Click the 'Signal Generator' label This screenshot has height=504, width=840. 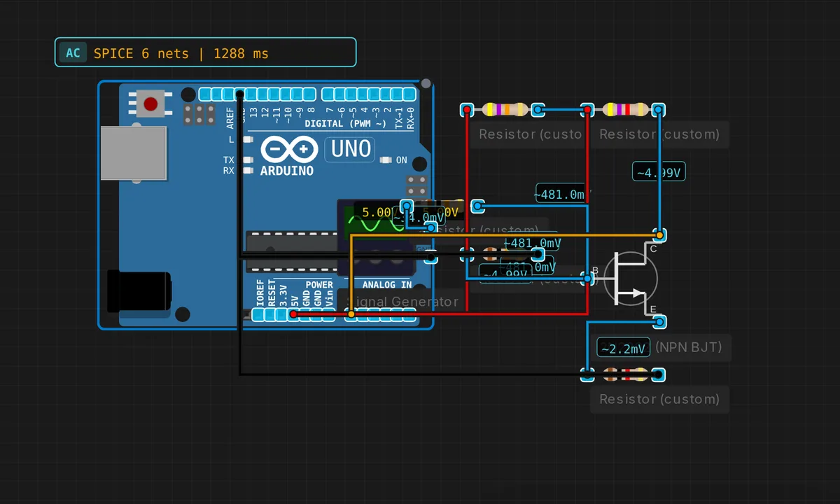tap(404, 302)
